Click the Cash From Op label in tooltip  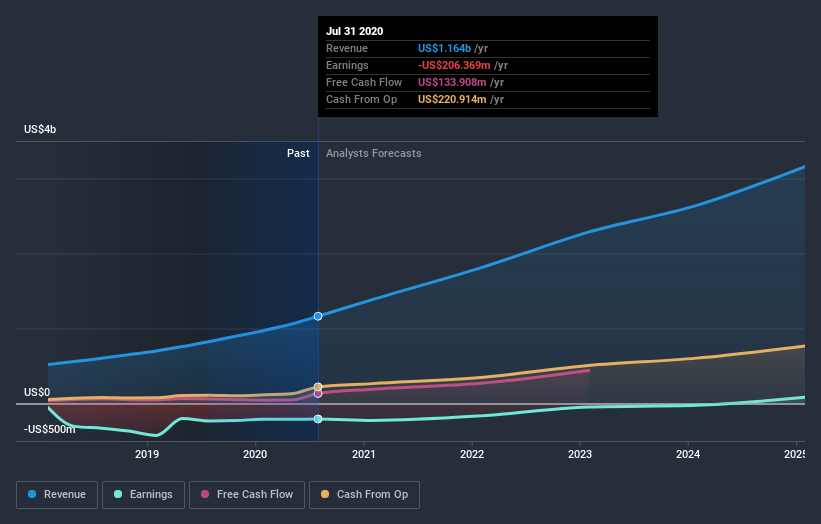pos(361,99)
